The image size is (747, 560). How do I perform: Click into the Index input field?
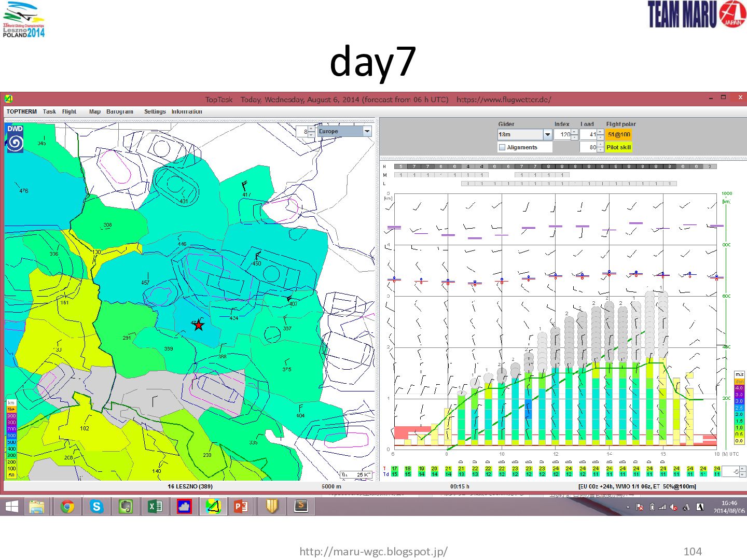[x=562, y=135]
